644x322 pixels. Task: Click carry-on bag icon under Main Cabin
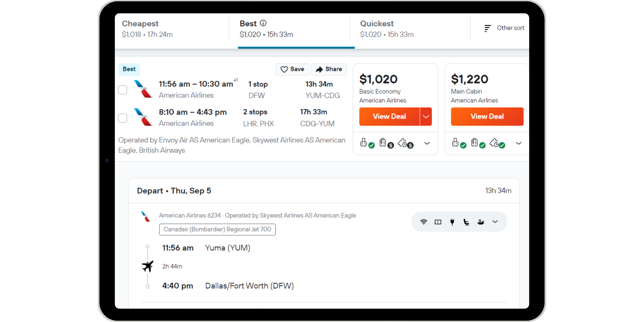(x=478, y=143)
